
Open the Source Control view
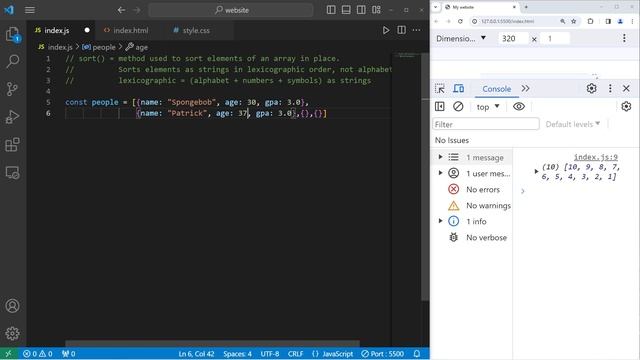(x=13, y=89)
